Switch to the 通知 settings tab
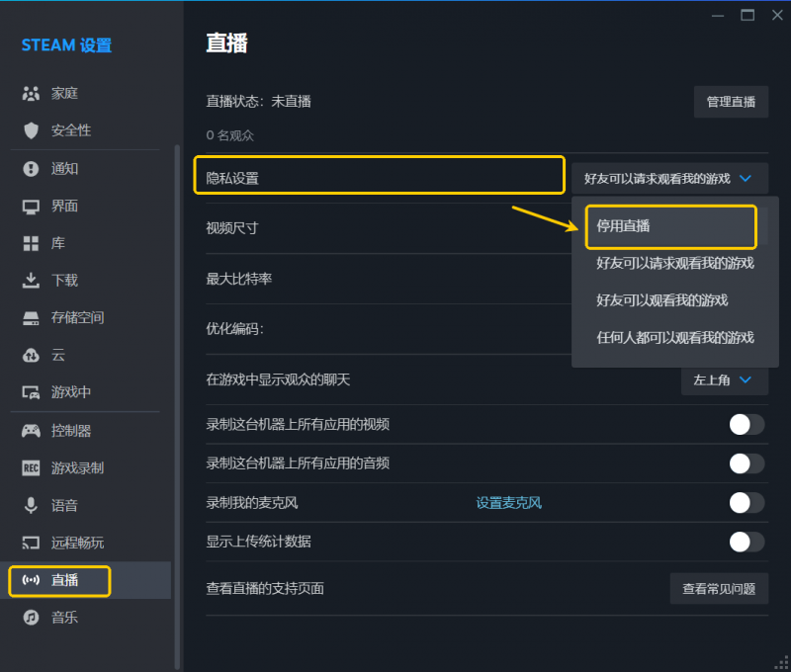This screenshot has height=672, width=791. pos(86,168)
